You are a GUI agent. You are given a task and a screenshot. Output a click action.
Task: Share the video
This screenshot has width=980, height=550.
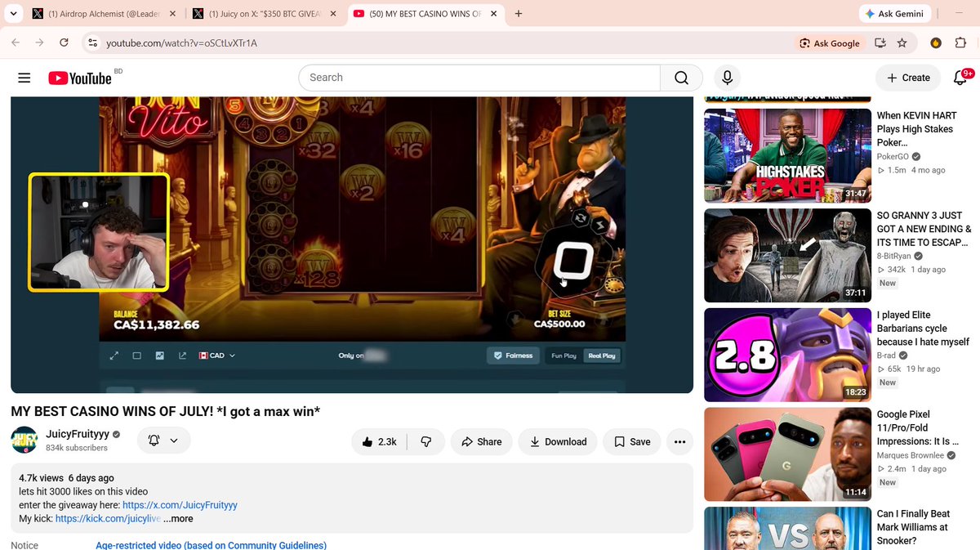(481, 441)
